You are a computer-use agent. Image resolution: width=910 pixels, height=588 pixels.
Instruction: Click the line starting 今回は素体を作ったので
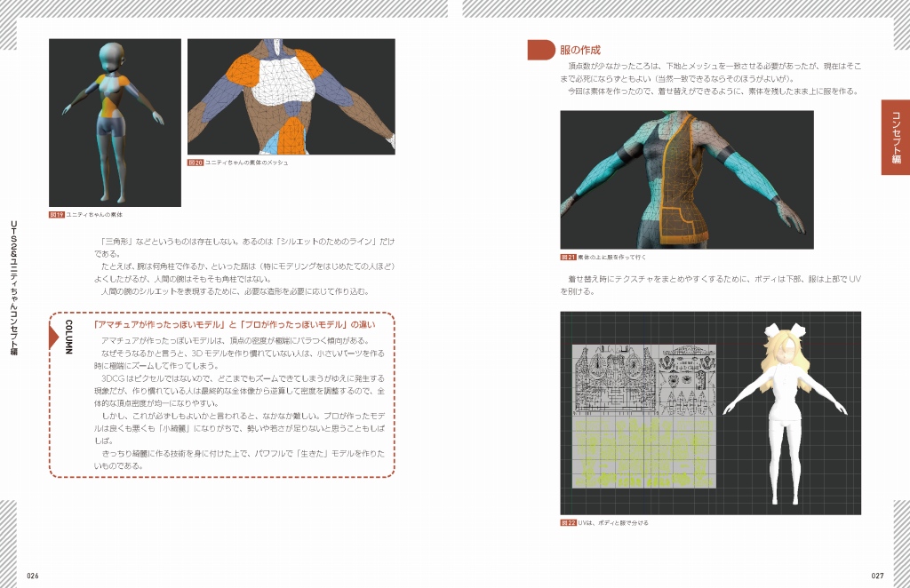(713, 91)
